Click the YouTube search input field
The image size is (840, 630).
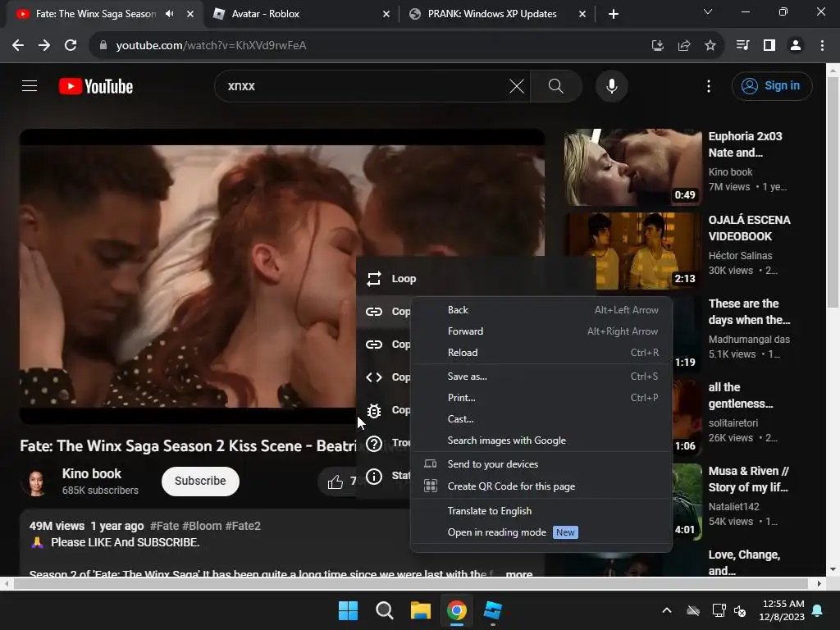click(364, 85)
